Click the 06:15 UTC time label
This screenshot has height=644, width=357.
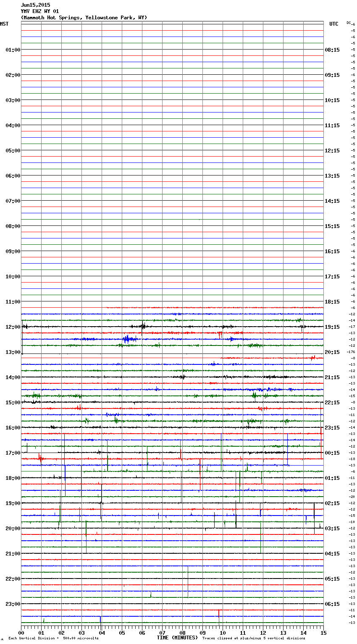[332, 604]
